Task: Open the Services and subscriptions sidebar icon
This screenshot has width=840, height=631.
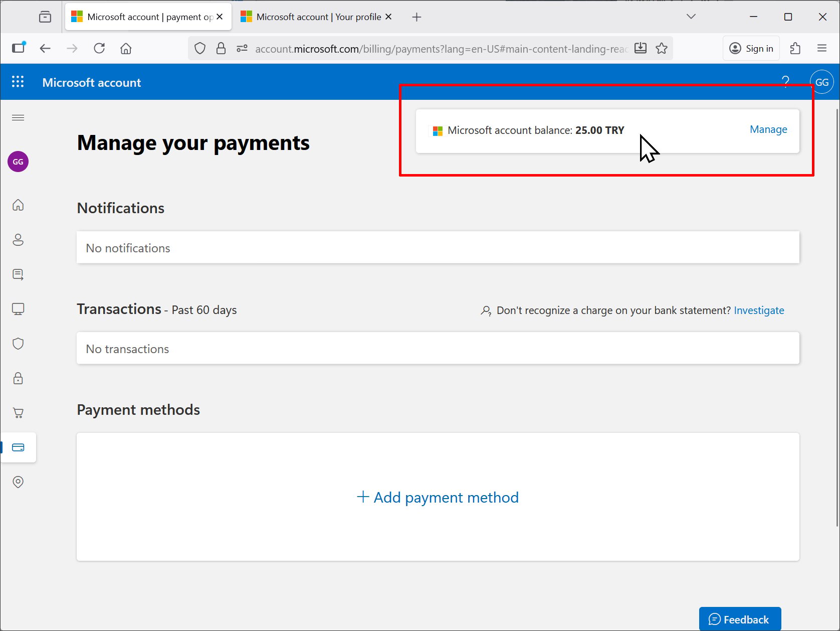Action: [x=18, y=274]
